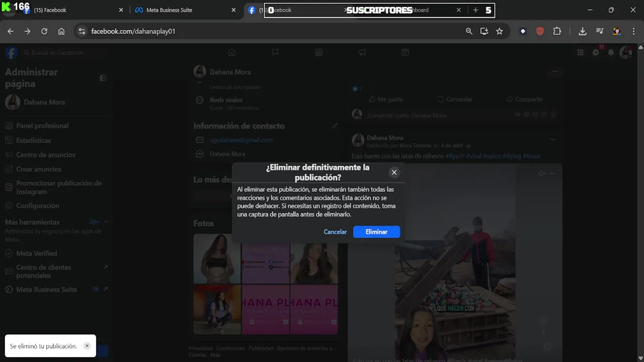
Task: Bookmark this page with the star icon
Action: 499,31
